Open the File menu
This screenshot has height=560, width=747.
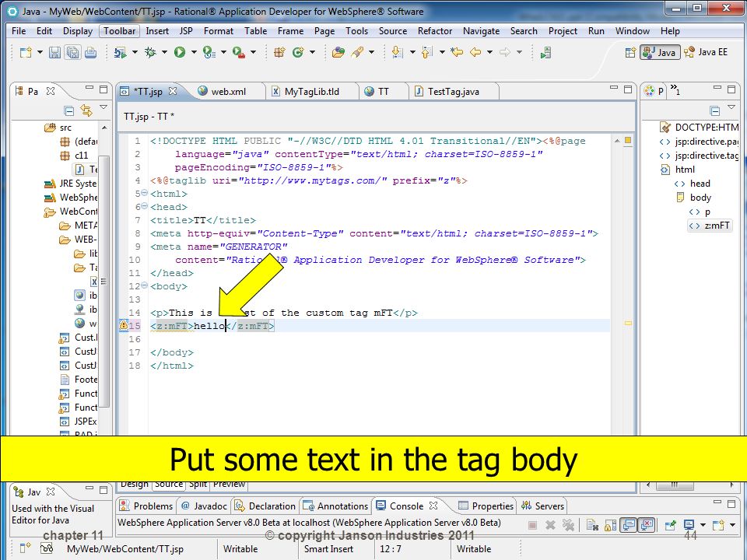pyautogui.click(x=19, y=31)
